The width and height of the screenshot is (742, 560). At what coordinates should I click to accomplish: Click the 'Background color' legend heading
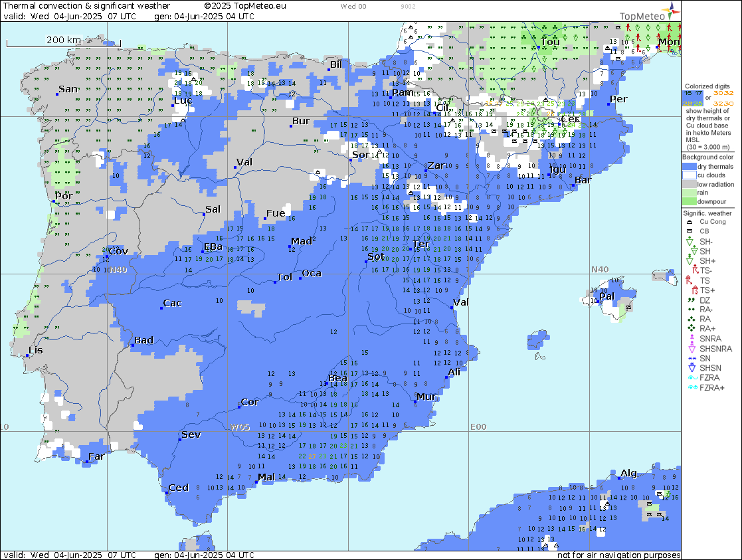point(707,157)
